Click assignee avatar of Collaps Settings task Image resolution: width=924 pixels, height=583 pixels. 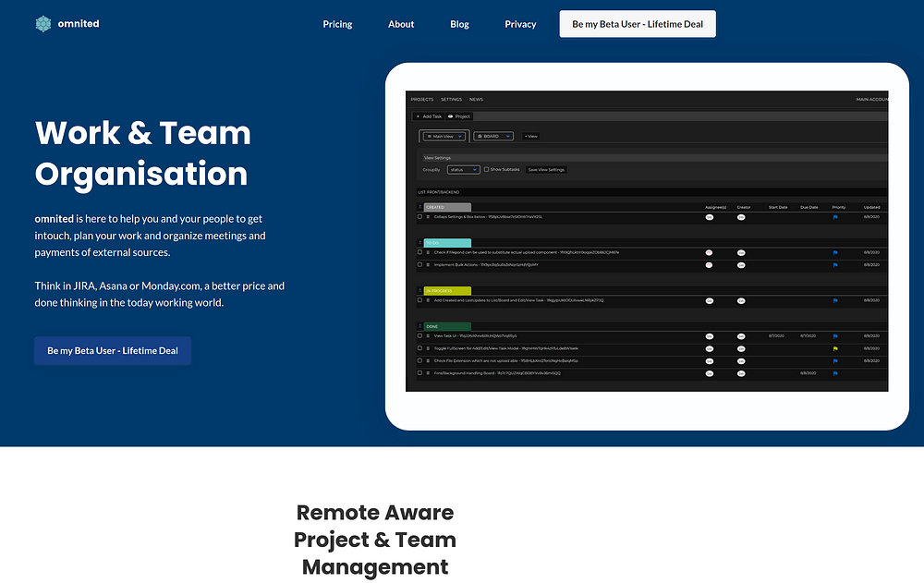pyautogui.click(x=710, y=217)
